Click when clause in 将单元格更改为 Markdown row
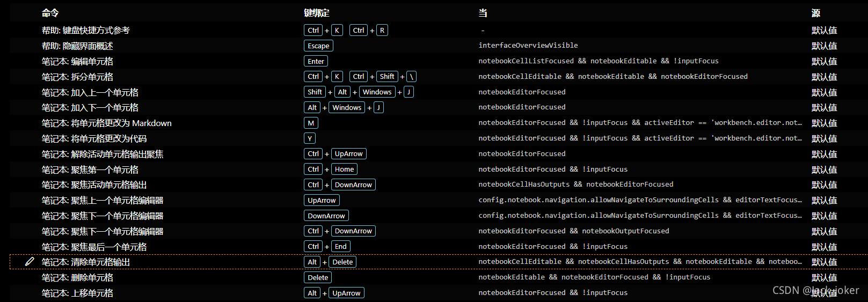 pos(640,123)
